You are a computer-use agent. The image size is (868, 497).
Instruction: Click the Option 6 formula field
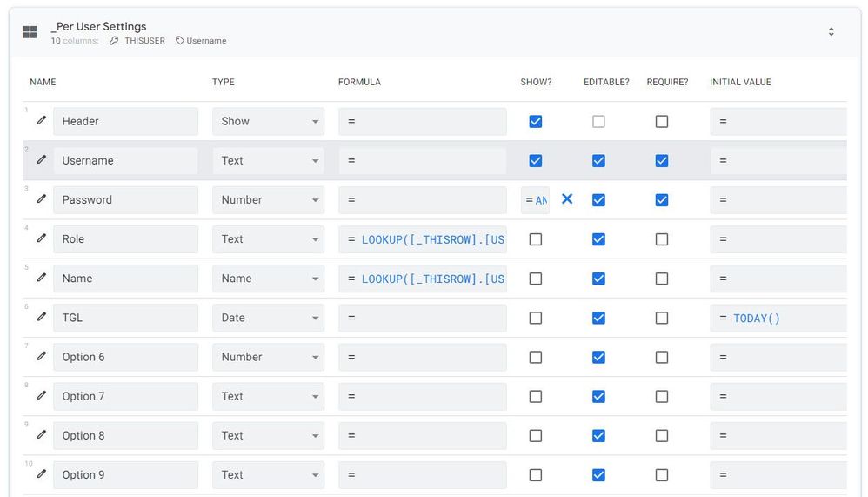pos(423,358)
